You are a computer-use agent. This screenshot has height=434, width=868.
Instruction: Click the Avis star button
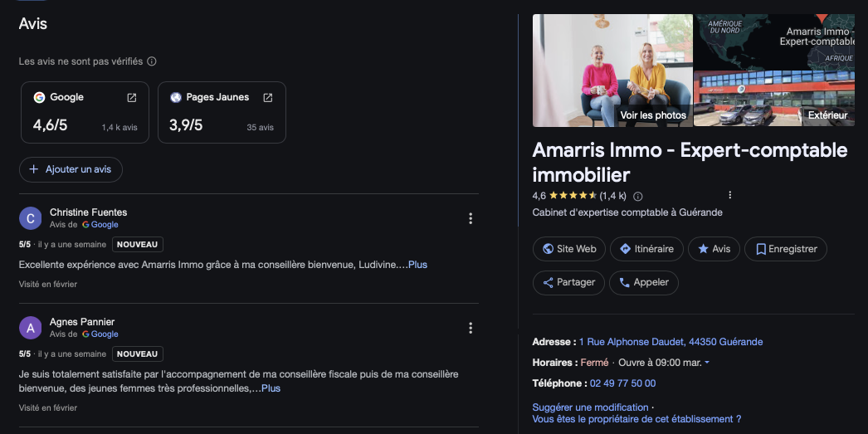[x=714, y=249]
